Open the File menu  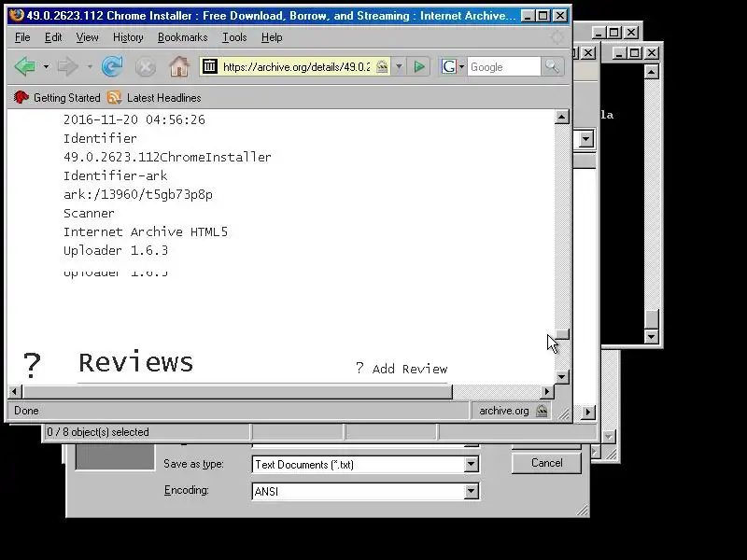[22, 37]
